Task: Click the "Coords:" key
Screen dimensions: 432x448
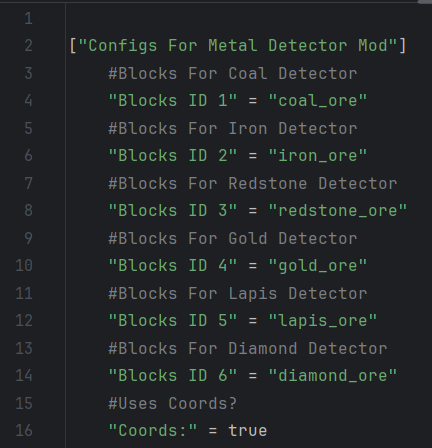Action: (x=153, y=431)
